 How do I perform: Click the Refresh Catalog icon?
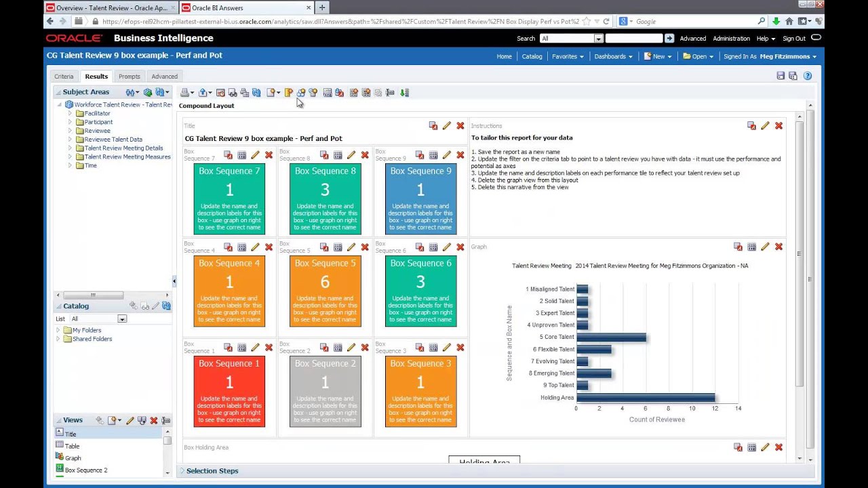[x=166, y=306]
